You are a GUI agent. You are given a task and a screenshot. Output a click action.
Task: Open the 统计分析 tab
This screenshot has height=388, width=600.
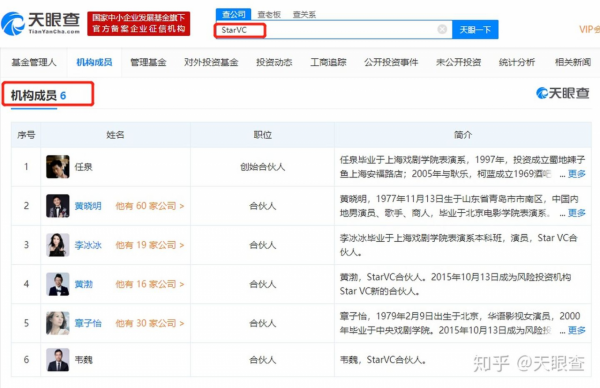pyautogui.click(x=517, y=62)
